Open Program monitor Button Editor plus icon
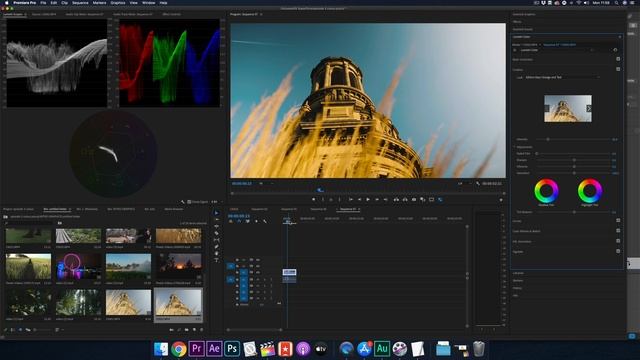The width and height of the screenshot is (640, 360). [x=501, y=200]
